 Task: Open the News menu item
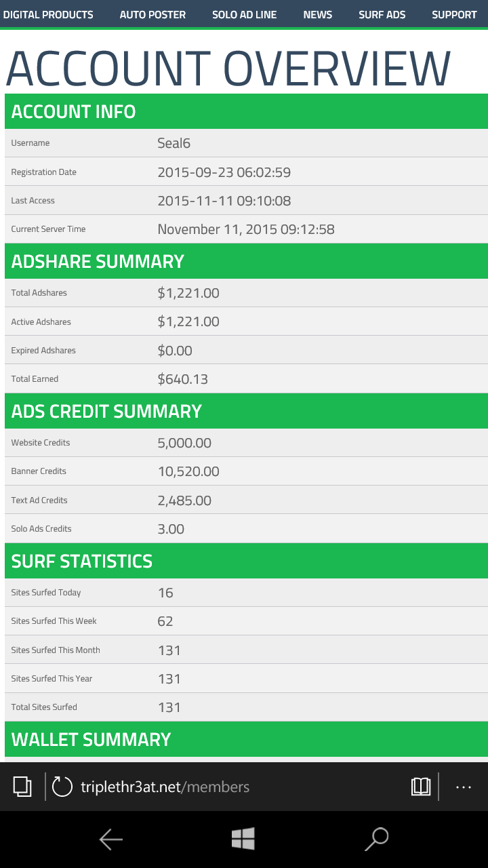[x=318, y=14]
